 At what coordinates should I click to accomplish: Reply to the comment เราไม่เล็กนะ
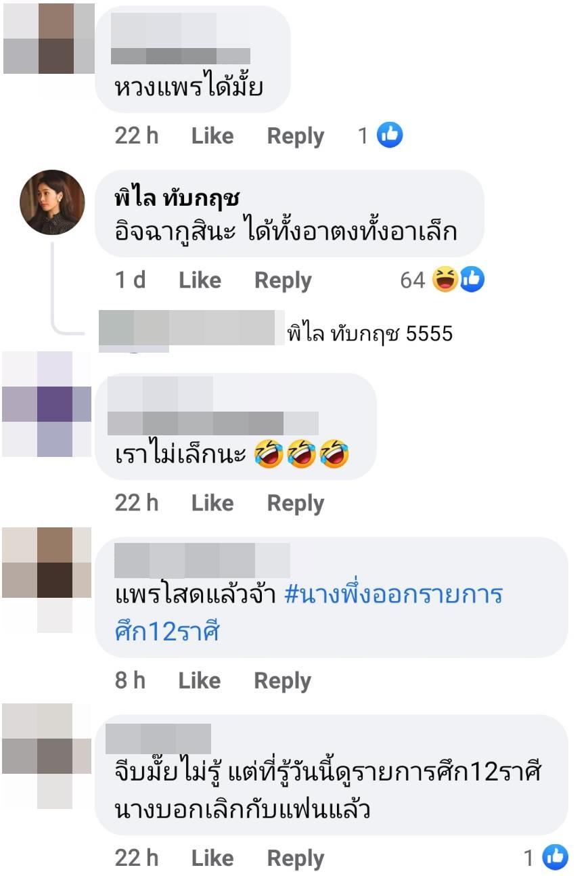pyautogui.click(x=296, y=503)
